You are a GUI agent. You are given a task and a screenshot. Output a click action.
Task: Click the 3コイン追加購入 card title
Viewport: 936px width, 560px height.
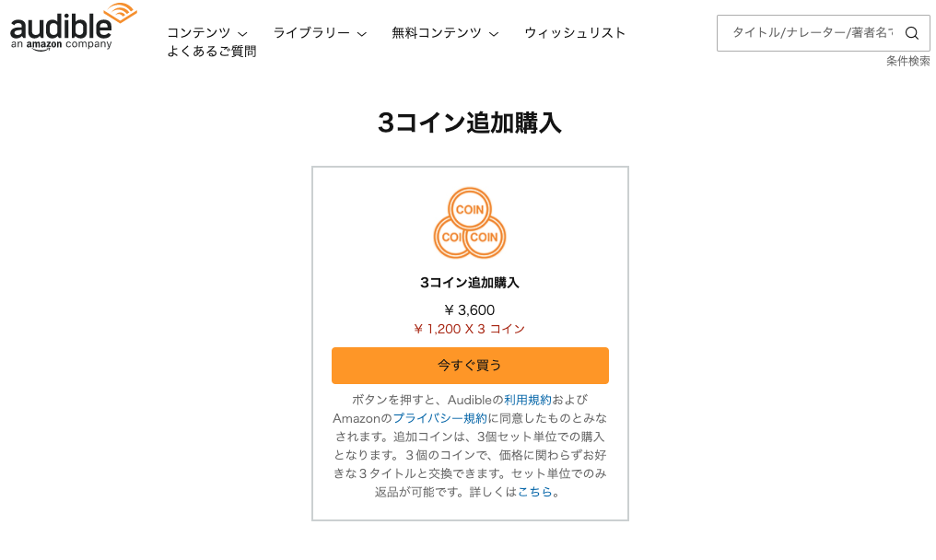[470, 283]
